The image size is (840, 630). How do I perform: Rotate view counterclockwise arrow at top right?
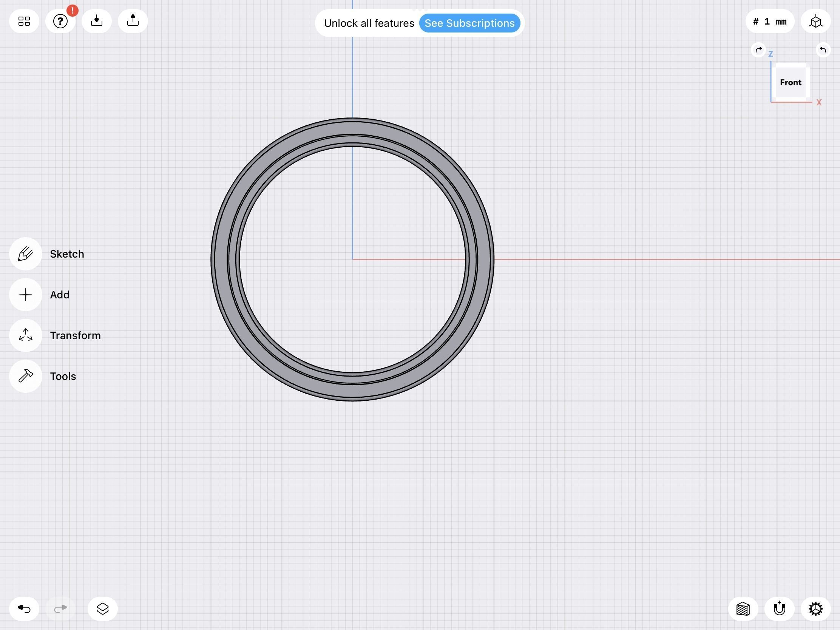(x=823, y=50)
